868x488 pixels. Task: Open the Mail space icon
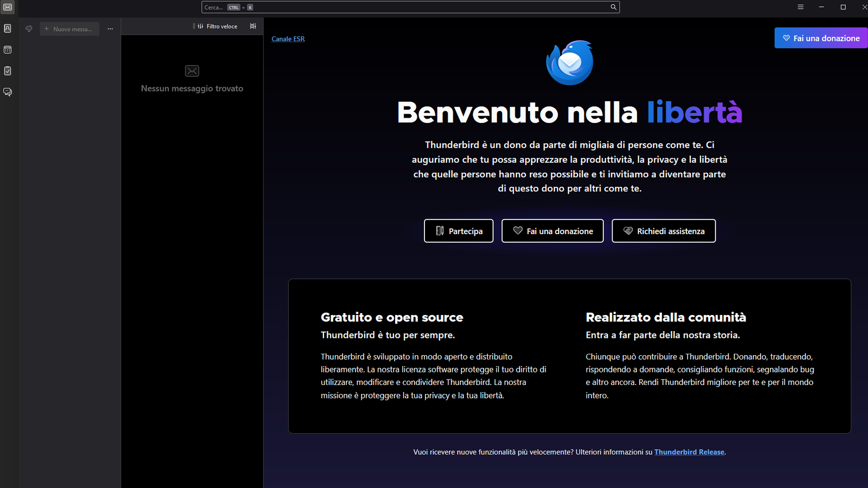point(8,7)
